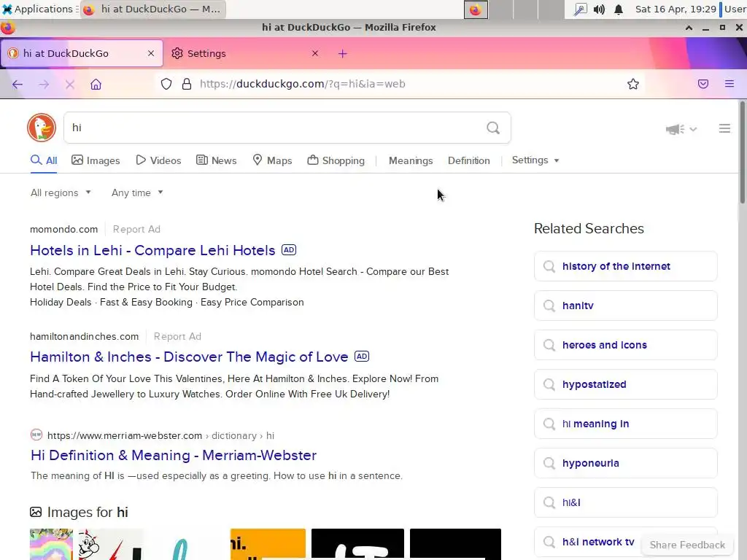
Task: Report the hamiltonandinches.com ad
Action: [177, 337]
